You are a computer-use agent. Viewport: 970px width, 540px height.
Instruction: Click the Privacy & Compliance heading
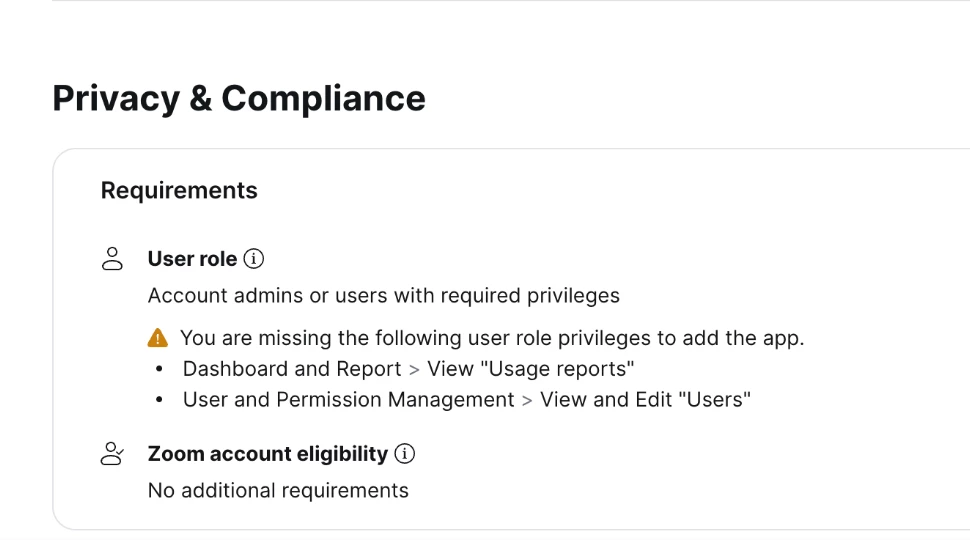click(239, 98)
